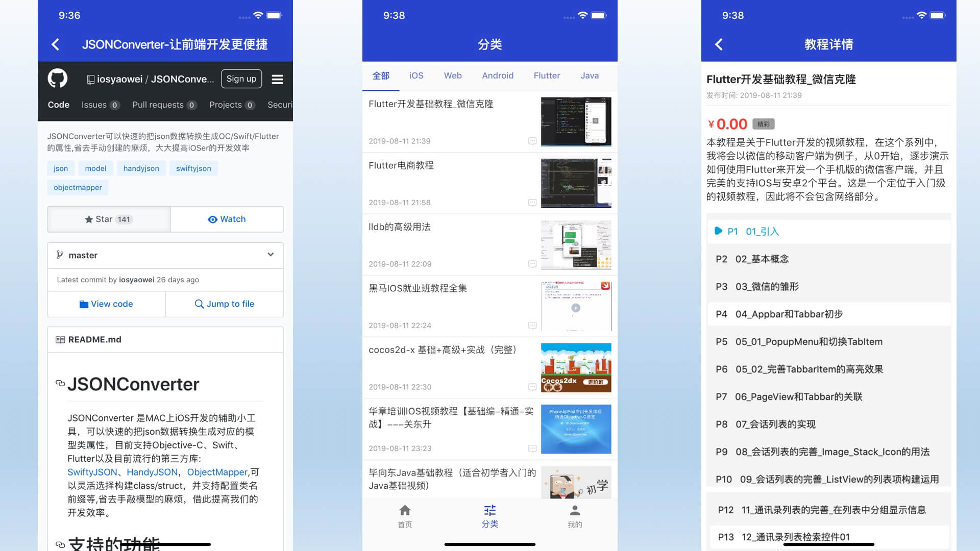Go back from the tutorial detail page
Image resolution: width=980 pixels, height=551 pixels.
pos(719,44)
